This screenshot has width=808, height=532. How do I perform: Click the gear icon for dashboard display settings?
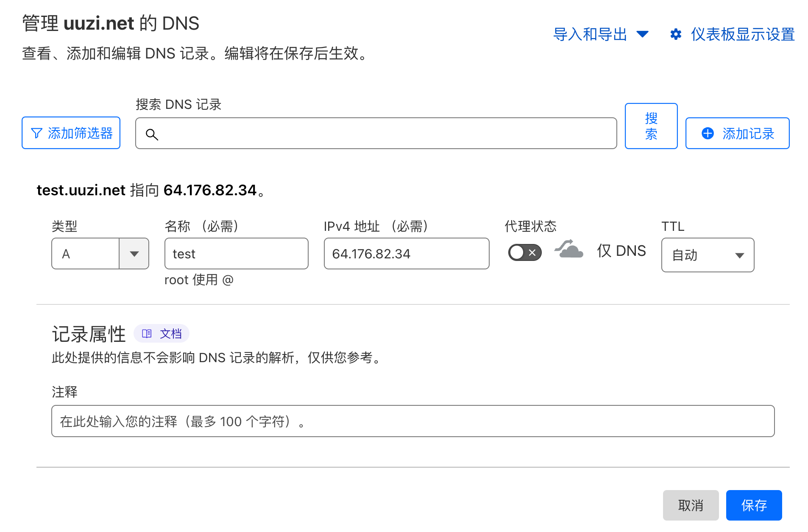point(676,34)
